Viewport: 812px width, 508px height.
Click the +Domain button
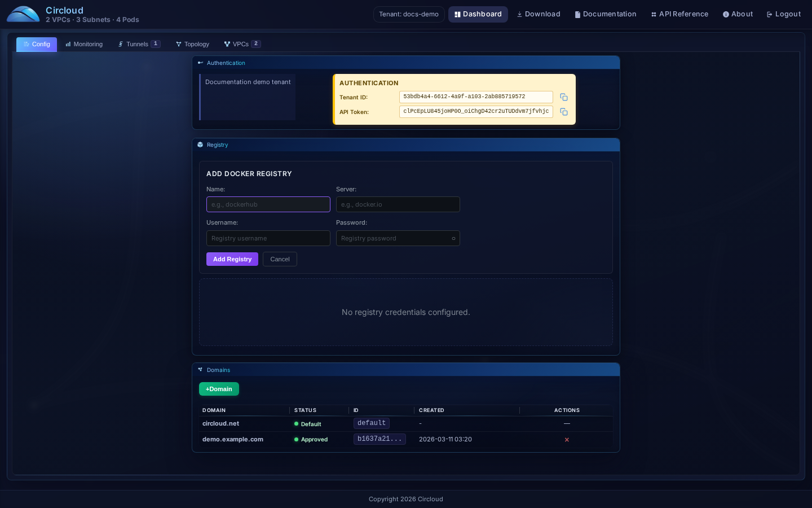click(x=219, y=389)
